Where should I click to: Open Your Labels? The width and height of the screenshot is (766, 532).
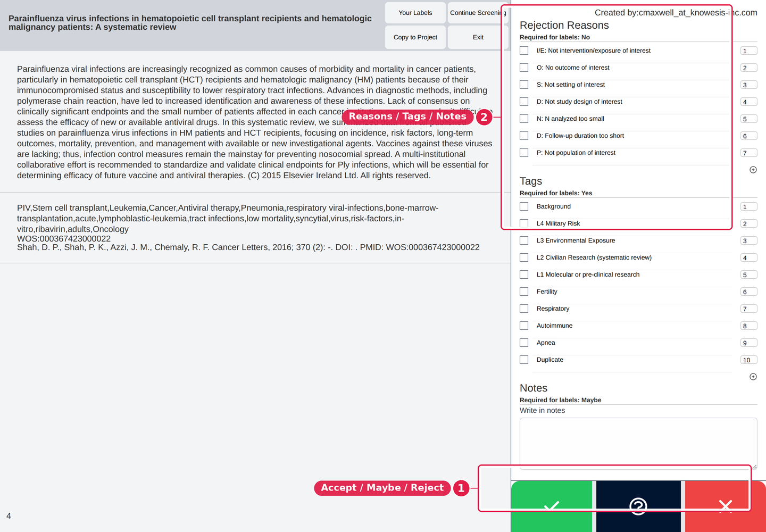pos(415,13)
